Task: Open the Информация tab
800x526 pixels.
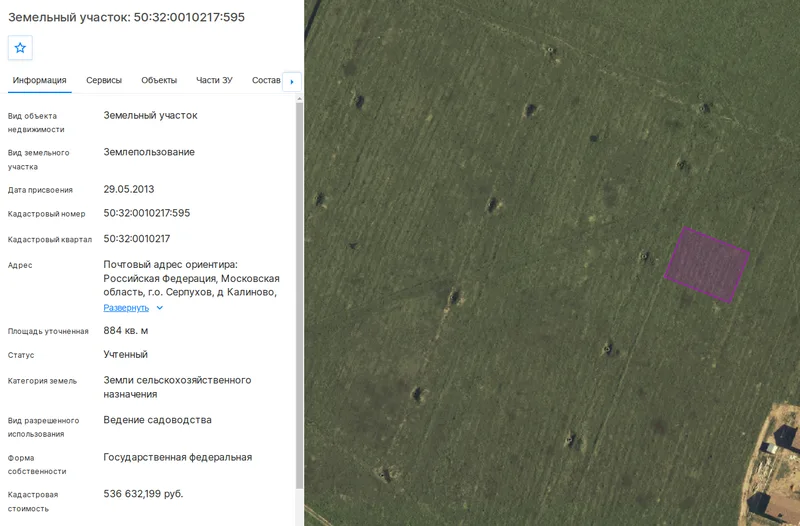Action: coord(40,80)
